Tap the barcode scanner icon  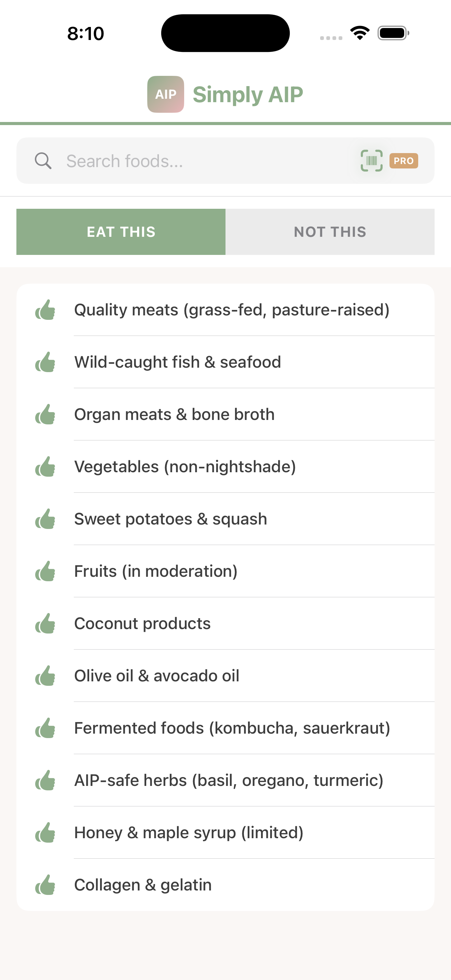pos(371,161)
